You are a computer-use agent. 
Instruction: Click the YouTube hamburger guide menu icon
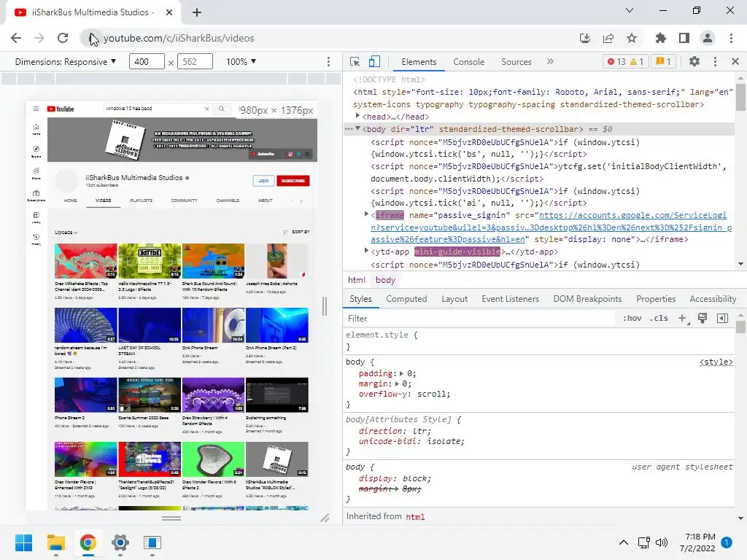(x=36, y=109)
